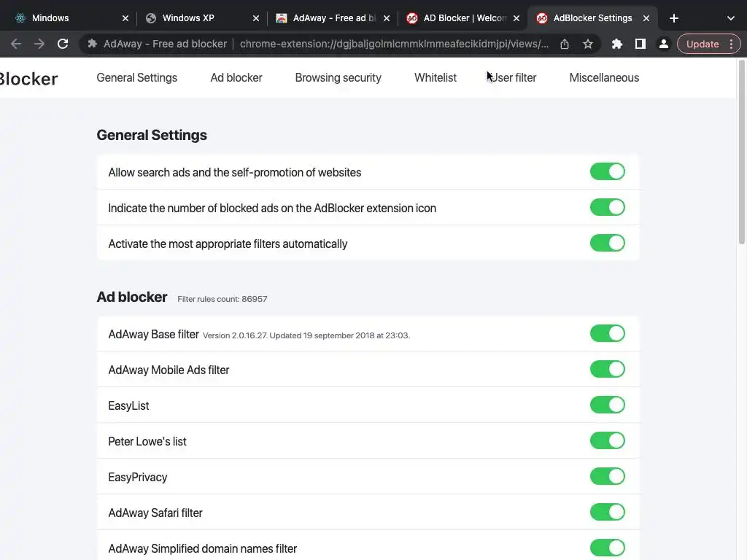Expand the tab search dropdown chevron
The width and height of the screenshot is (747, 560).
pos(730,18)
